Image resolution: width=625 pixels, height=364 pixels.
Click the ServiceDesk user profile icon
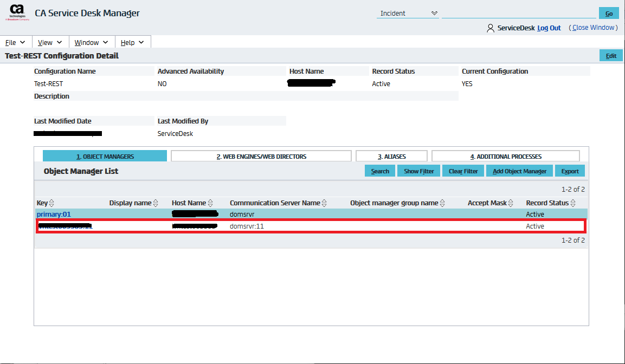tap(490, 28)
